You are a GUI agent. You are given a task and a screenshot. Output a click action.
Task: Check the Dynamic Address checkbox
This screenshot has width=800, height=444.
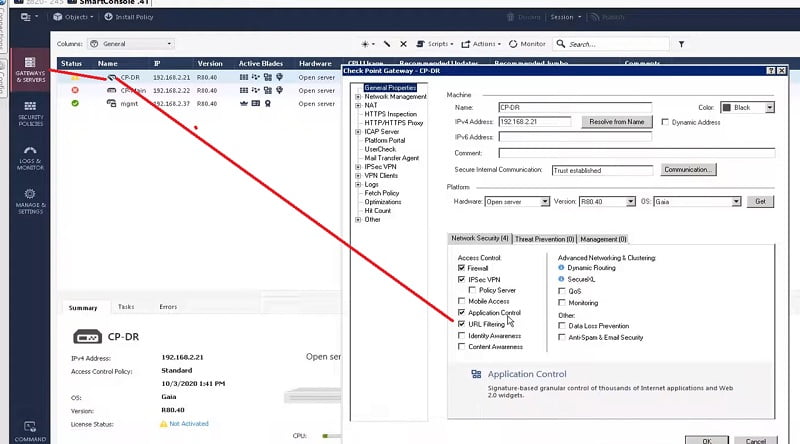[x=665, y=122]
